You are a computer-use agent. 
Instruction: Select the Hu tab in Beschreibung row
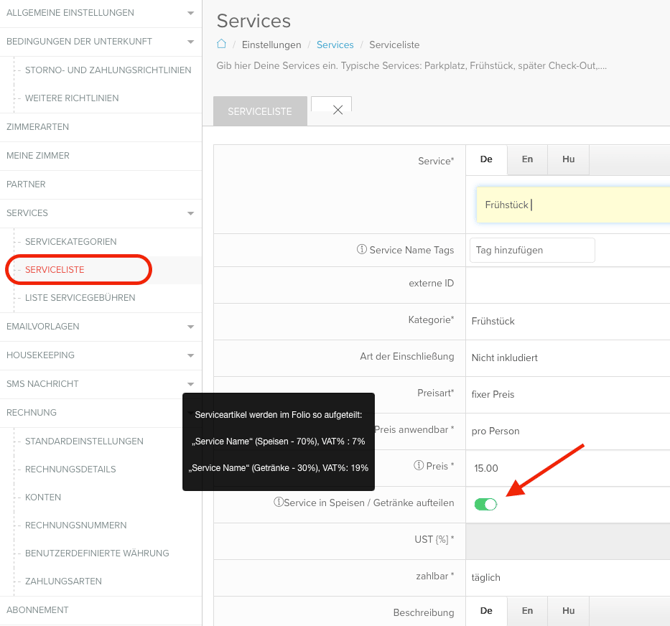tap(568, 611)
